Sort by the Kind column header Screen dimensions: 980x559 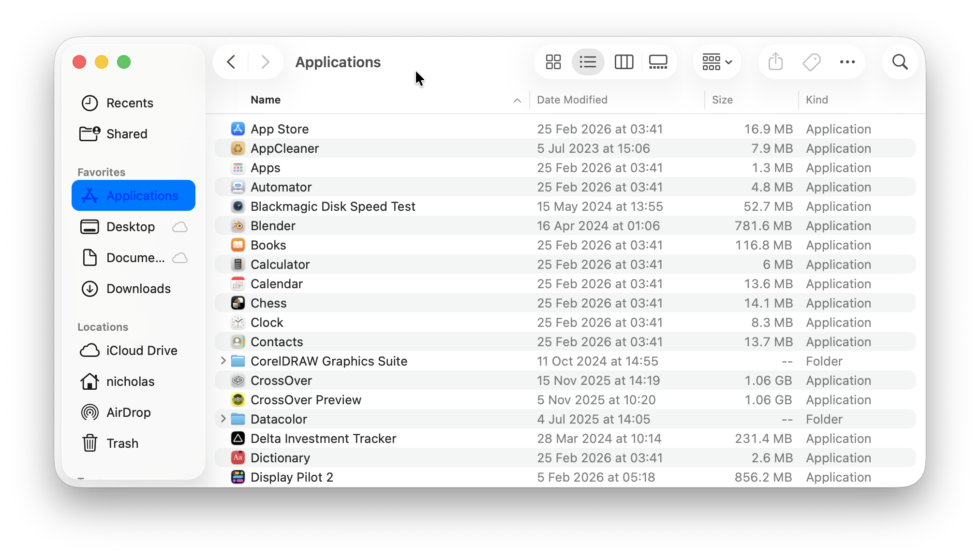(817, 100)
